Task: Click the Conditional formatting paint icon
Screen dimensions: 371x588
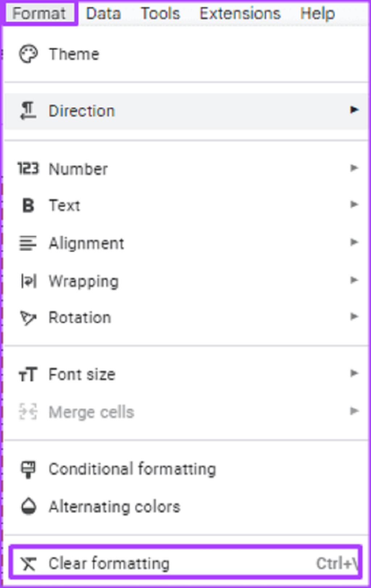Action: 28,469
